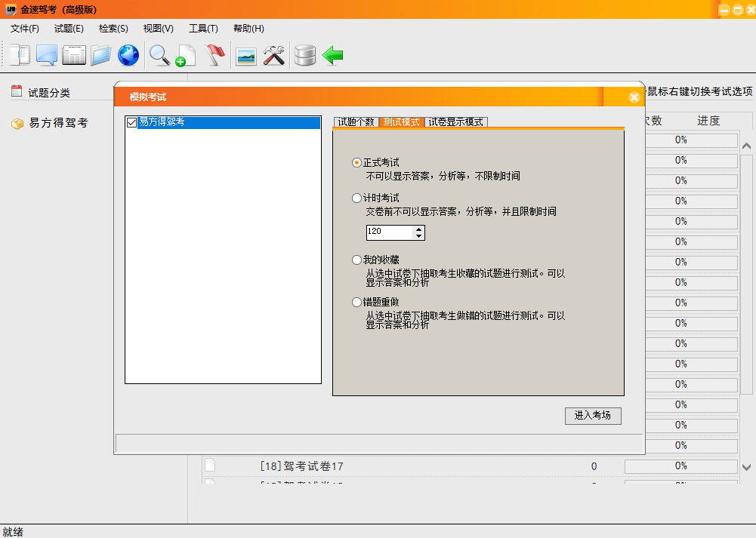Open the 文件(F) menu
The image size is (756, 538).
(25, 29)
